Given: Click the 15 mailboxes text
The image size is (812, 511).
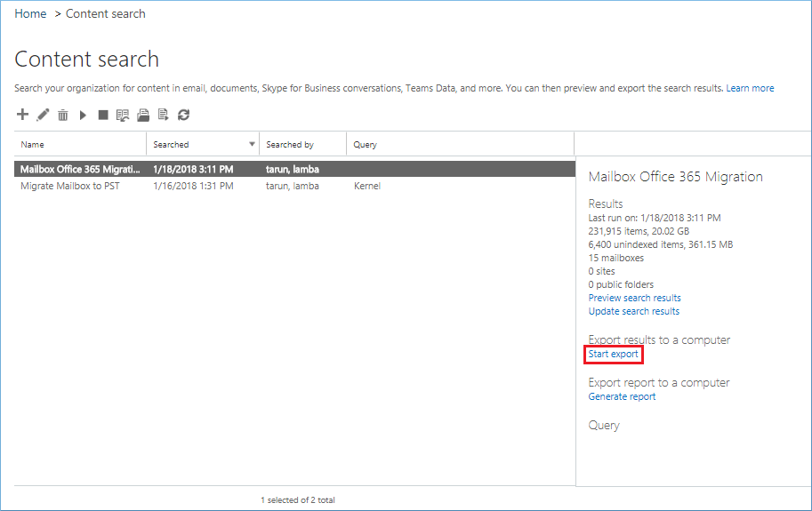Looking at the screenshot, I should (615, 258).
